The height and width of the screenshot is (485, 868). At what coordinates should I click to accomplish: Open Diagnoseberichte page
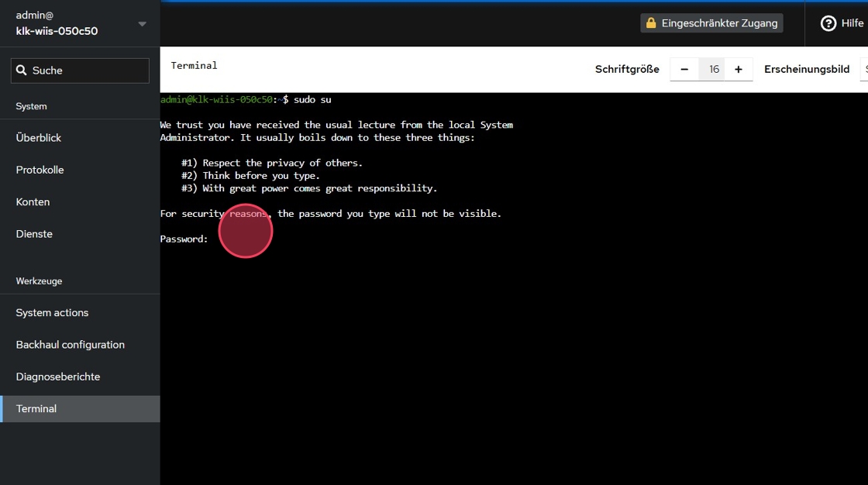[x=58, y=377]
